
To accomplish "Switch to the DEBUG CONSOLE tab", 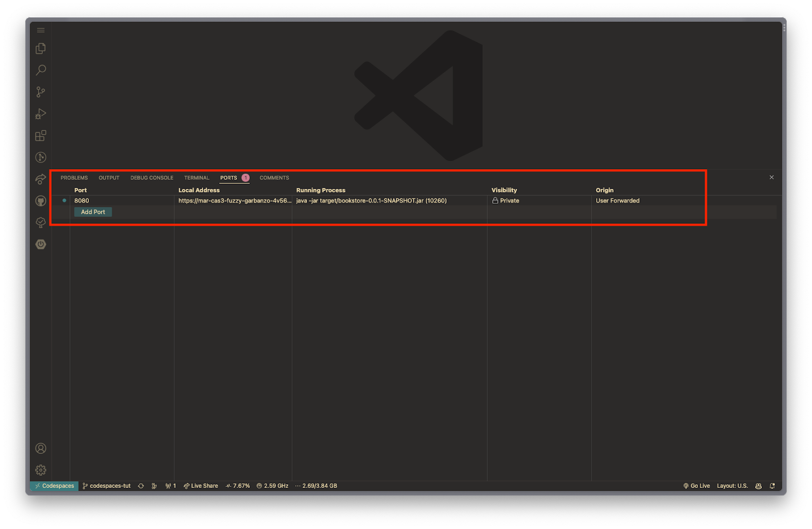I will tap(152, 178).
